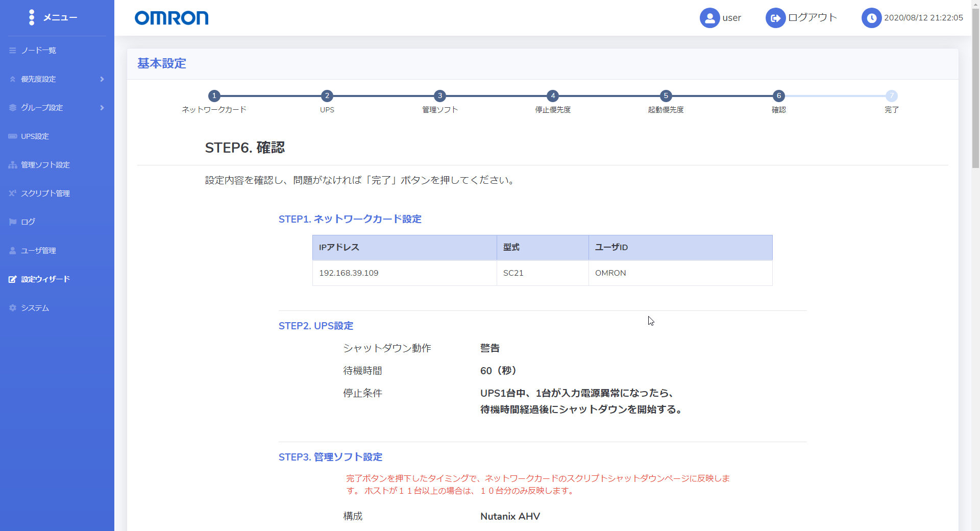This screenshot has width=980, height=531.
Task: Click the logout arrow icon
Action: (x=775, y=18)
